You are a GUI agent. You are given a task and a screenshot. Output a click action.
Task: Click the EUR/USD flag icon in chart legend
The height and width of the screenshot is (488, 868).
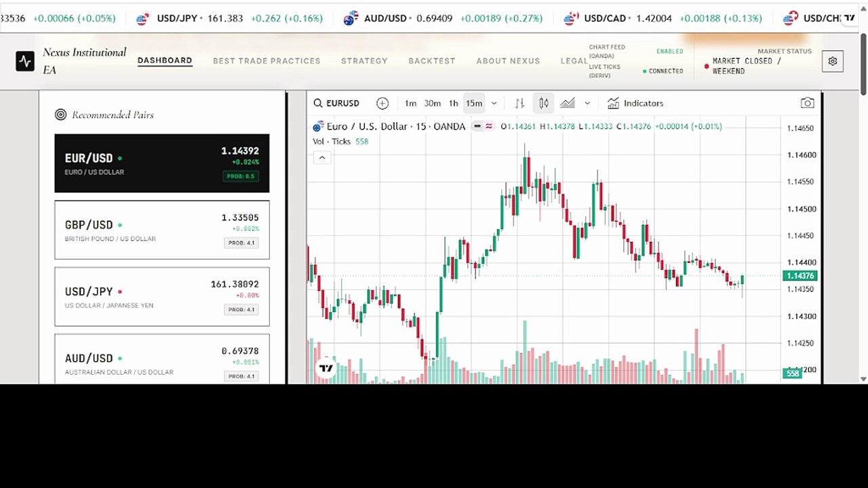(x=318, y=126)
